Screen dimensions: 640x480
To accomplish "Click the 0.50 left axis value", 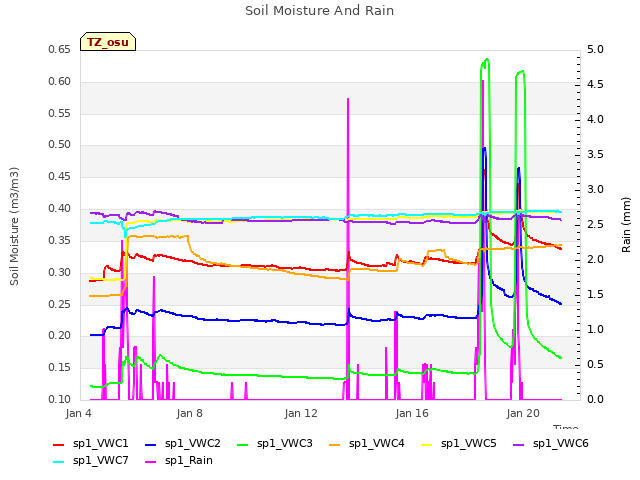I will pyautogui.click(x=60, y=144).
